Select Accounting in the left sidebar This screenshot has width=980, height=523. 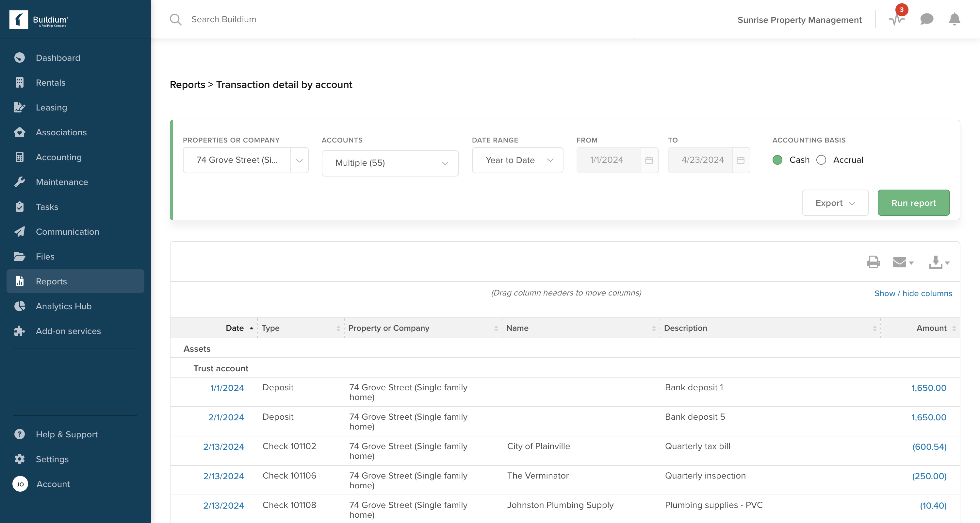click(58, 157)
